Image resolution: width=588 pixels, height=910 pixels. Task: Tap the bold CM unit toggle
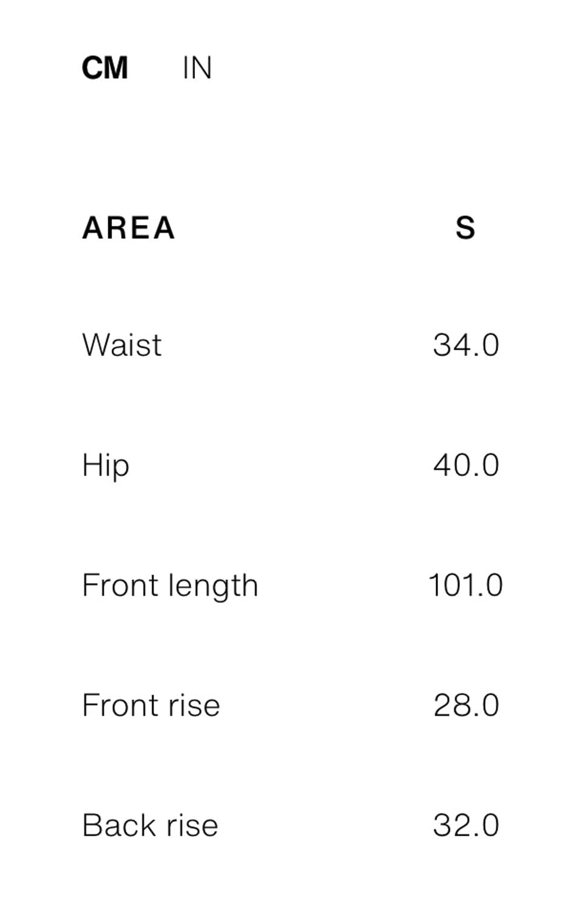105,68
